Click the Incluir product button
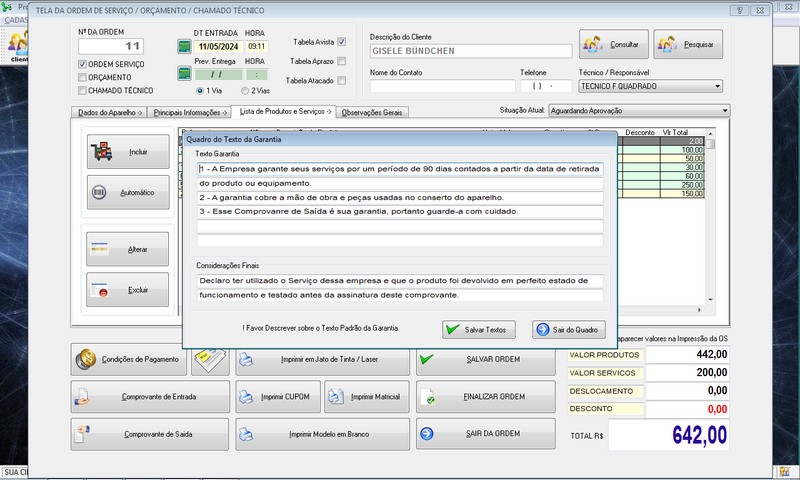800x480 pixels. click(128, 151)
